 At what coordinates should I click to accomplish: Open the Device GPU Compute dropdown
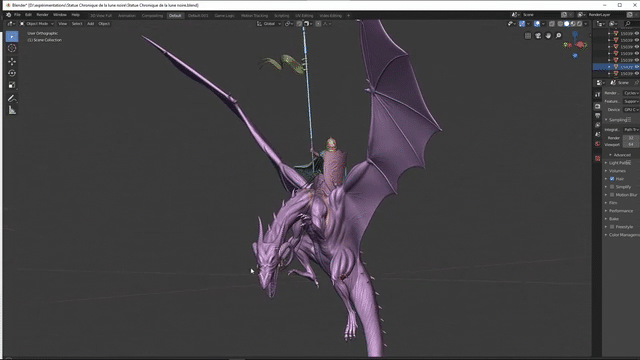coord(631,109)
